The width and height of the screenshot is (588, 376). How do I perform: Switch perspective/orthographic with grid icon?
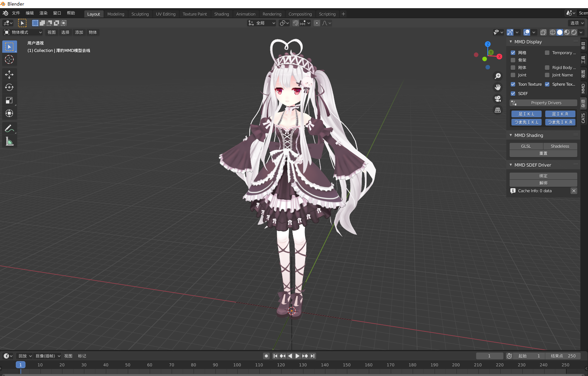coord(498,110)
